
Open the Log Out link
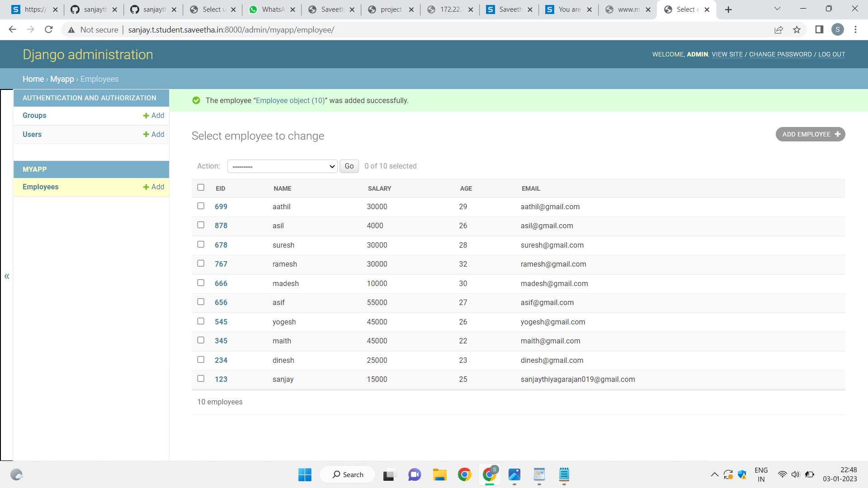pos(831,54)
